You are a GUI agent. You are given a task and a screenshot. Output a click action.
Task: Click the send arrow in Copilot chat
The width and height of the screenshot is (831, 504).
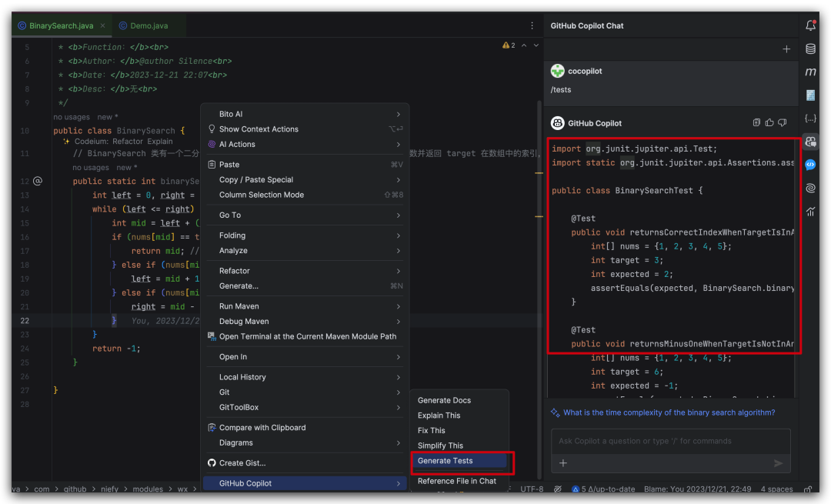[x=778, y=463]
